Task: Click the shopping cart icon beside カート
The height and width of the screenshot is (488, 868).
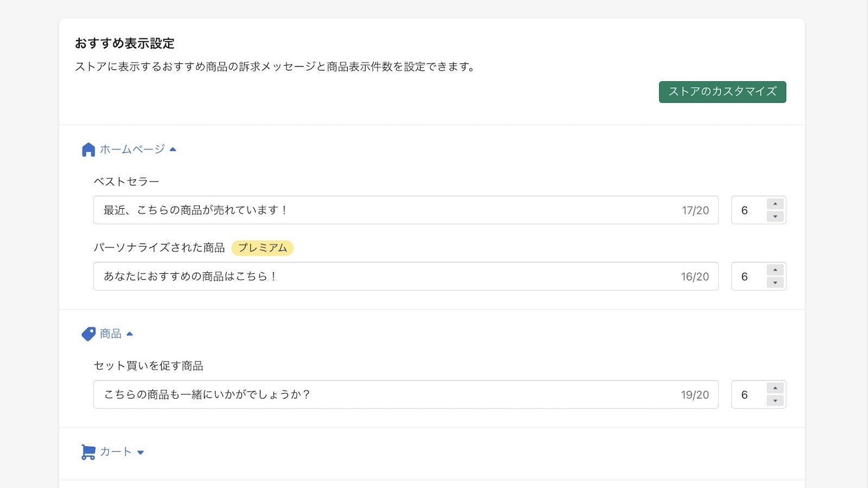Action: click(x=88, y=451)
